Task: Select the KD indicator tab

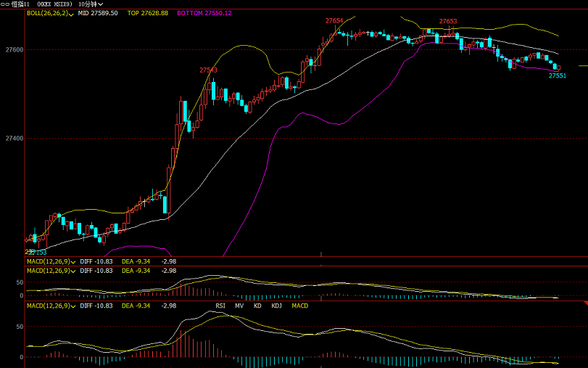Action: [257, 306]
